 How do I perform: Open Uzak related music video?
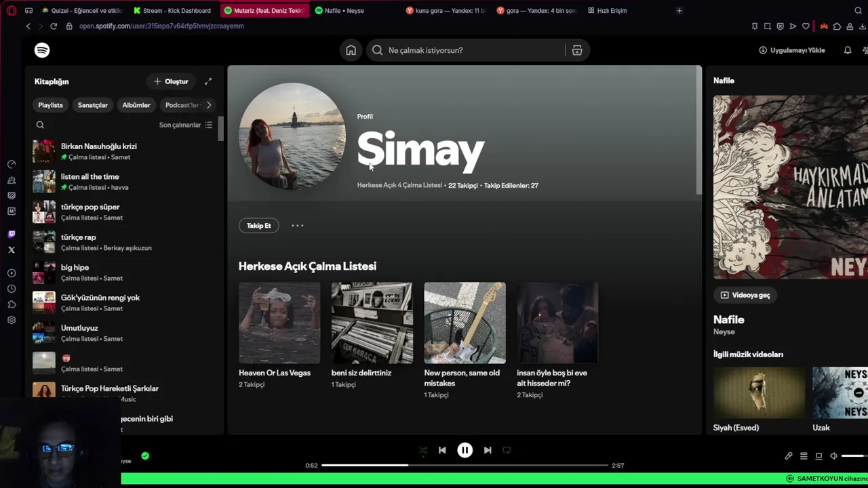[x=840, y=399]
